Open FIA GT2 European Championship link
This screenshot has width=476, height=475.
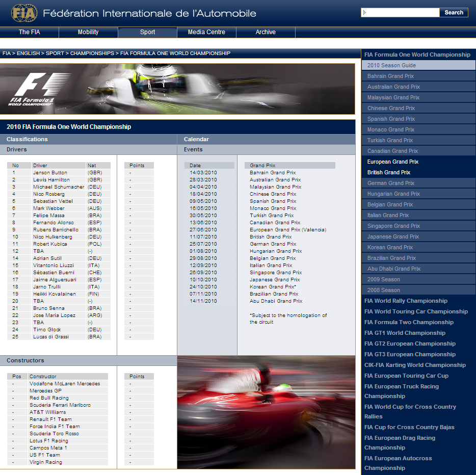pyautogui.click(x=410, y=344)
